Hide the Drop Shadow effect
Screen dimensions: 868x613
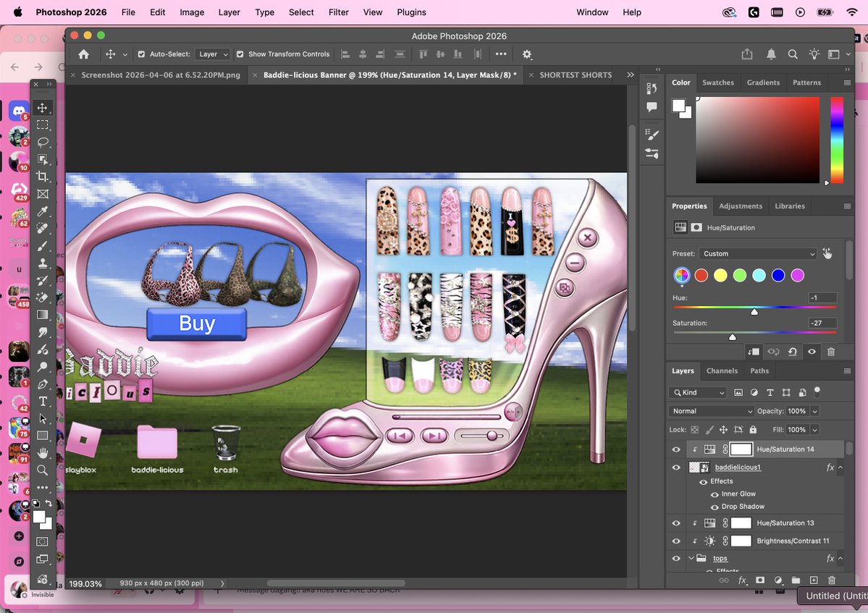click(715, 507)
